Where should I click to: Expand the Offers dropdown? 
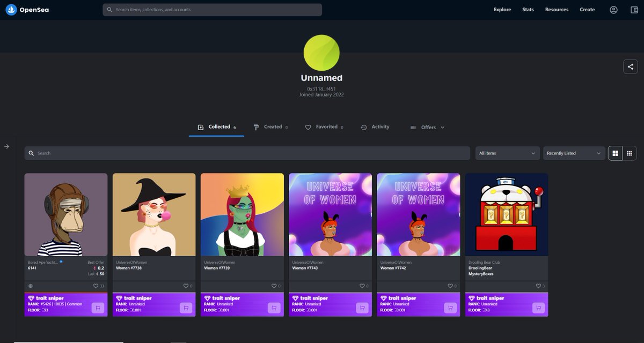click(x=427, y=128)
